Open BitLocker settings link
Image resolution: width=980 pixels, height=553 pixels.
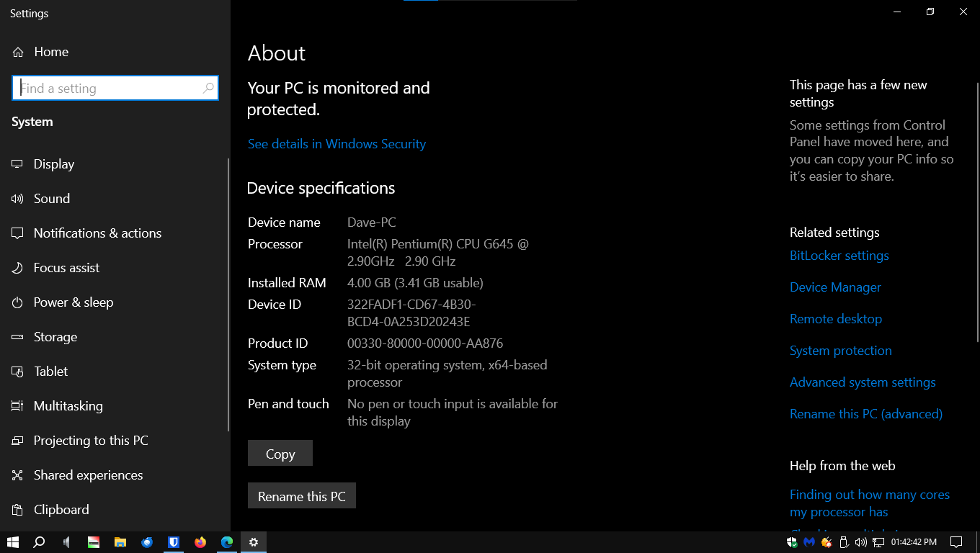click(839, 256)
